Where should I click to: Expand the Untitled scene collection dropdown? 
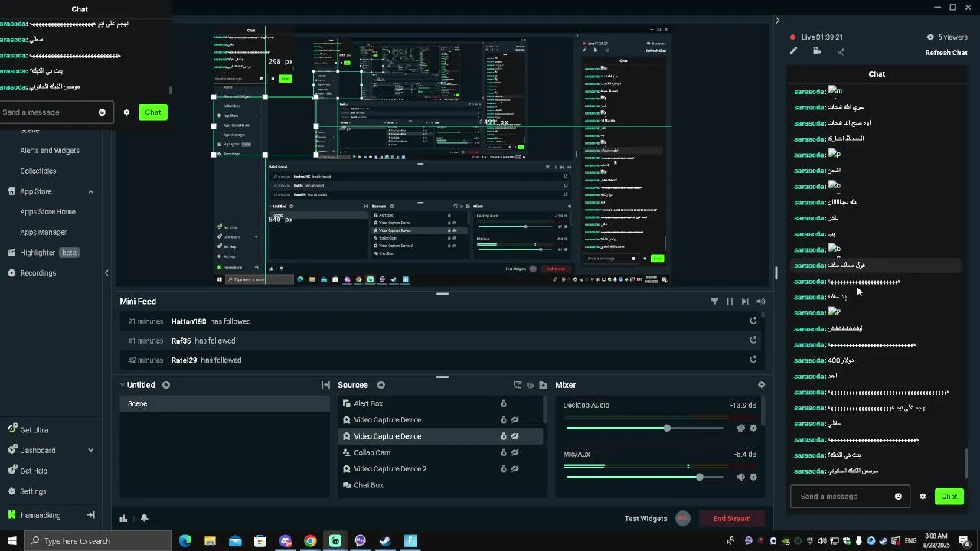pyautogui.click(x=122, y=385)
